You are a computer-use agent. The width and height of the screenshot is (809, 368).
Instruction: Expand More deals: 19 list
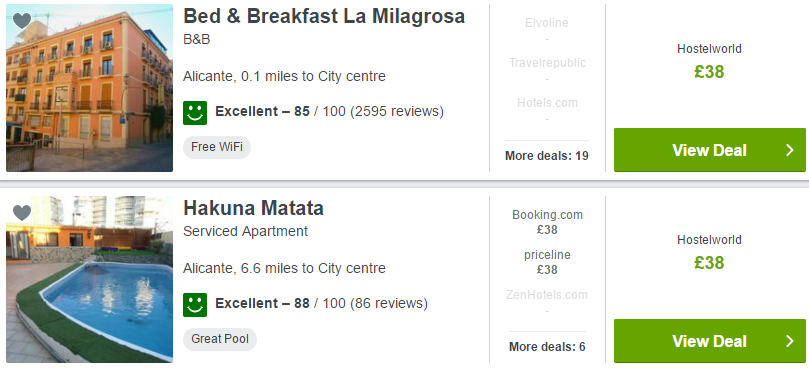click(546, 156)
